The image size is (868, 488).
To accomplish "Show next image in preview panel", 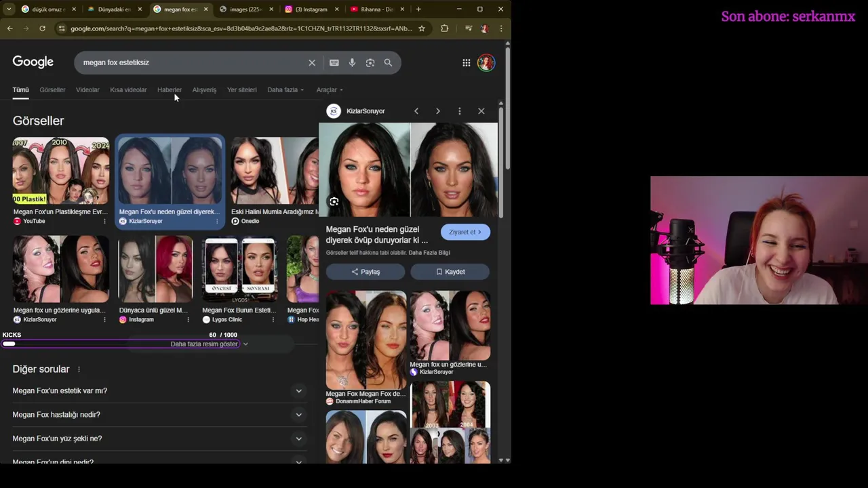I will click(x=437, y=111).
